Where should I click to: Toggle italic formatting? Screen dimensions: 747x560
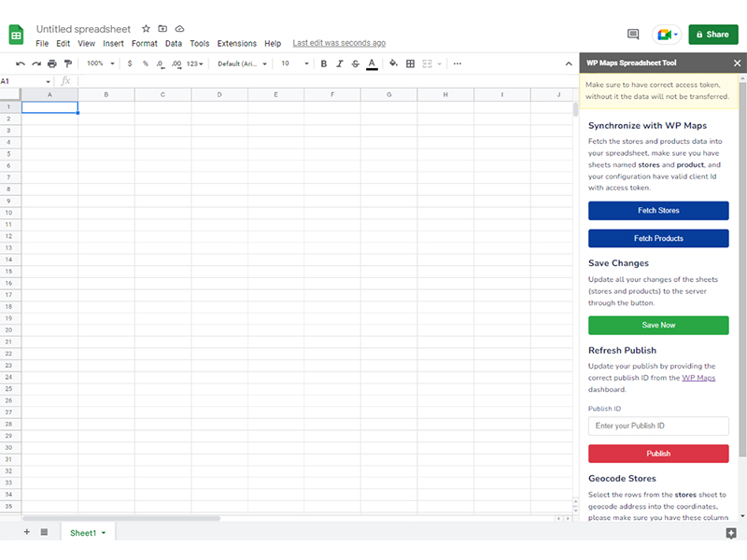340,63
